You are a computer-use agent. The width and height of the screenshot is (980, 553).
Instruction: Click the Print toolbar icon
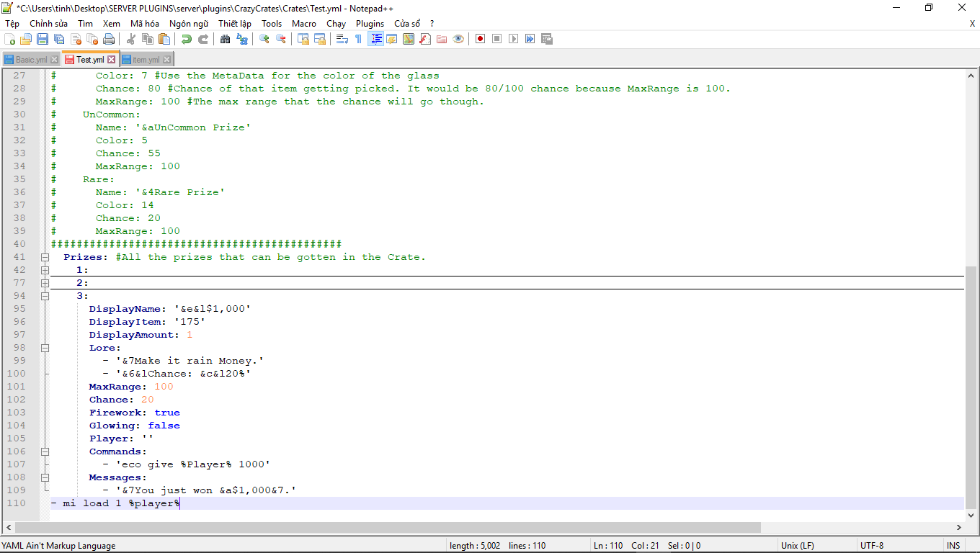(x=109, y=39)
